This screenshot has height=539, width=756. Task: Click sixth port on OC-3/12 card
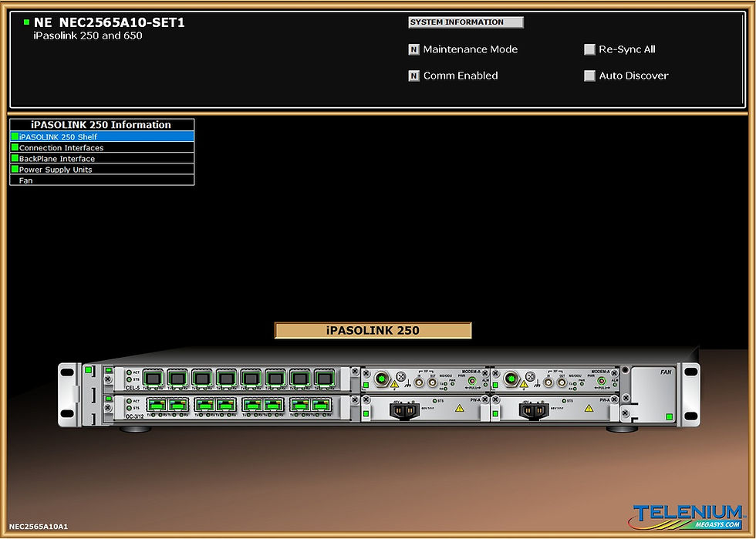coord(273,404)
